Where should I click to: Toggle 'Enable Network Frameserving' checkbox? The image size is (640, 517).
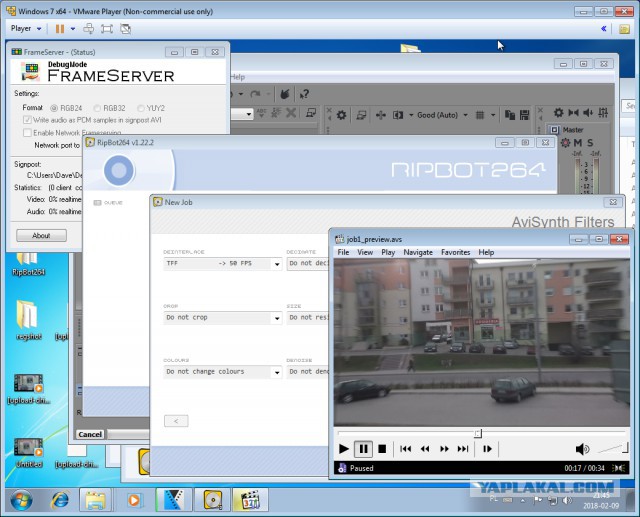point(27,133)
